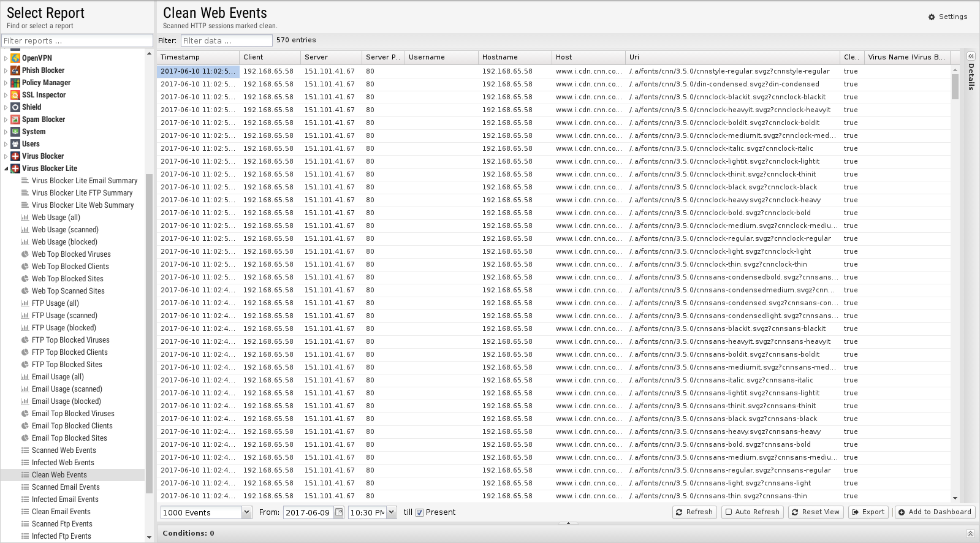The height and width of the screenshot is (543, 980).
Task: Click the events table vertical scrollbar thumb
Action: click(x=955, y=86)
